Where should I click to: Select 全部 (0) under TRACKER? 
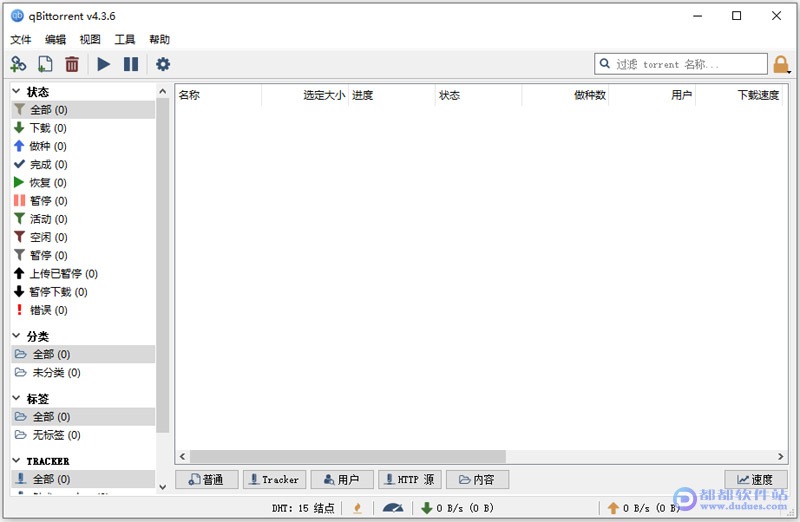coord(83,479)
